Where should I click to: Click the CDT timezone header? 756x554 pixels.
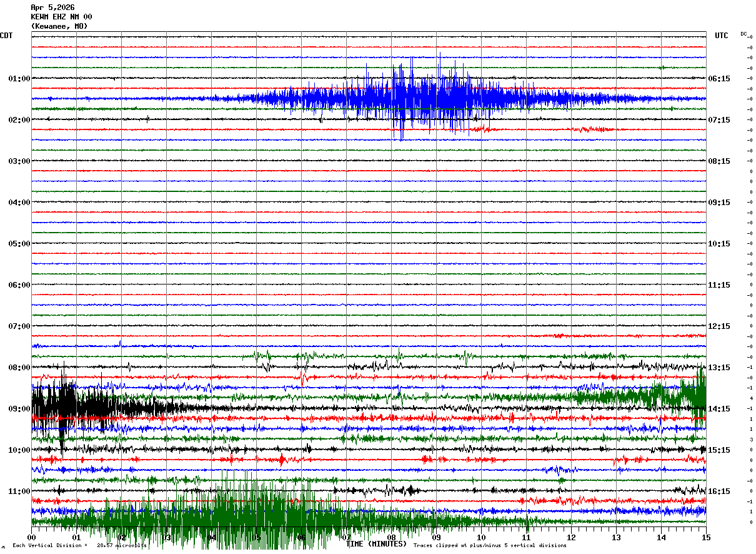coord(6,36)
